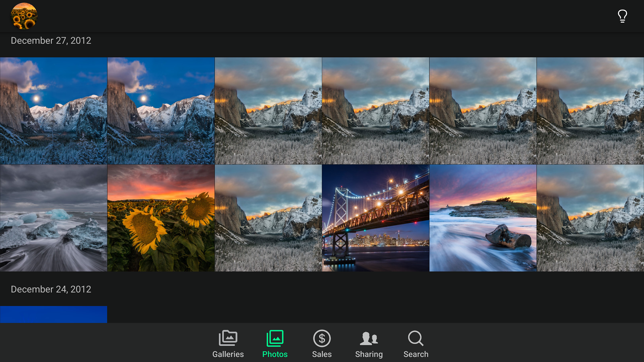
Task: Switch to the Galleries tab
Action: (x=228, y=344)
